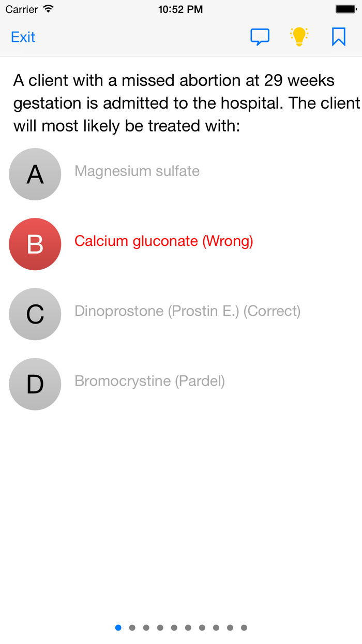The height and width of the screenshot is (644, 362).
Task: Tap the lightbulb hint icon
Action: coord(299,36)
